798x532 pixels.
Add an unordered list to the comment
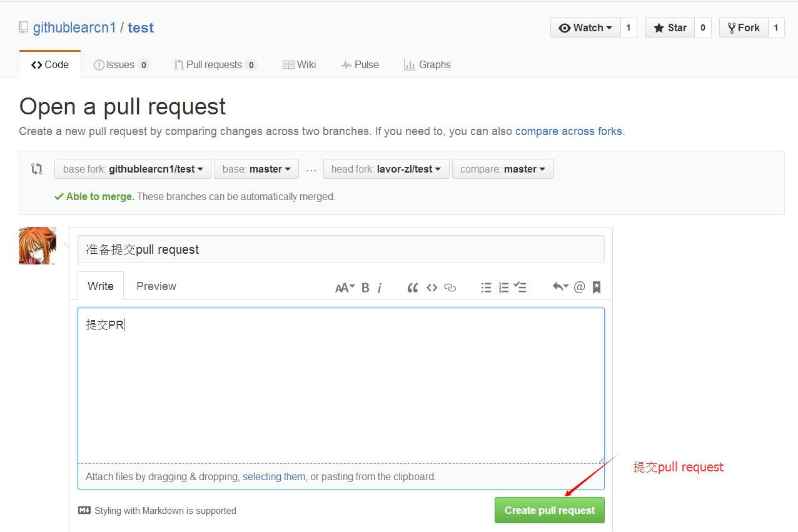pos(486,287)
